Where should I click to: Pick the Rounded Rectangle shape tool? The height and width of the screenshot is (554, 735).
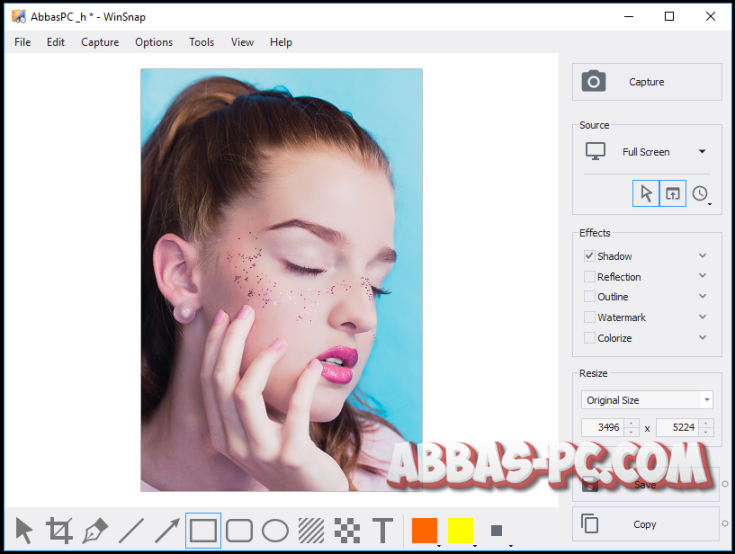239,530
